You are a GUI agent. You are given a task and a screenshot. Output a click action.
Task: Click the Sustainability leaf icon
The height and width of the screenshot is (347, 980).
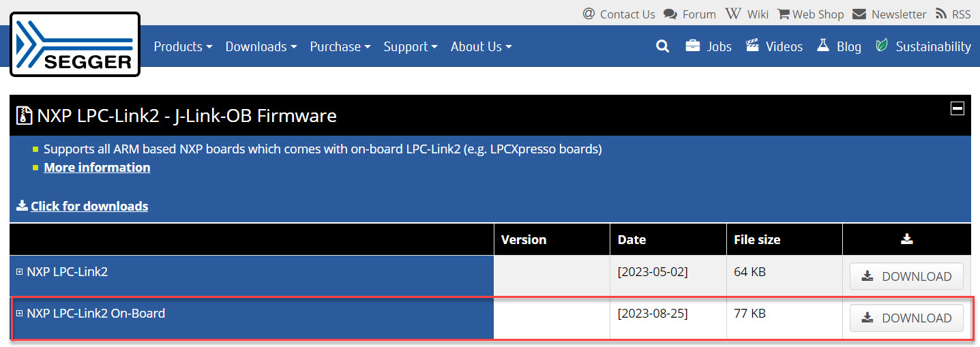(x=882, y=46)
